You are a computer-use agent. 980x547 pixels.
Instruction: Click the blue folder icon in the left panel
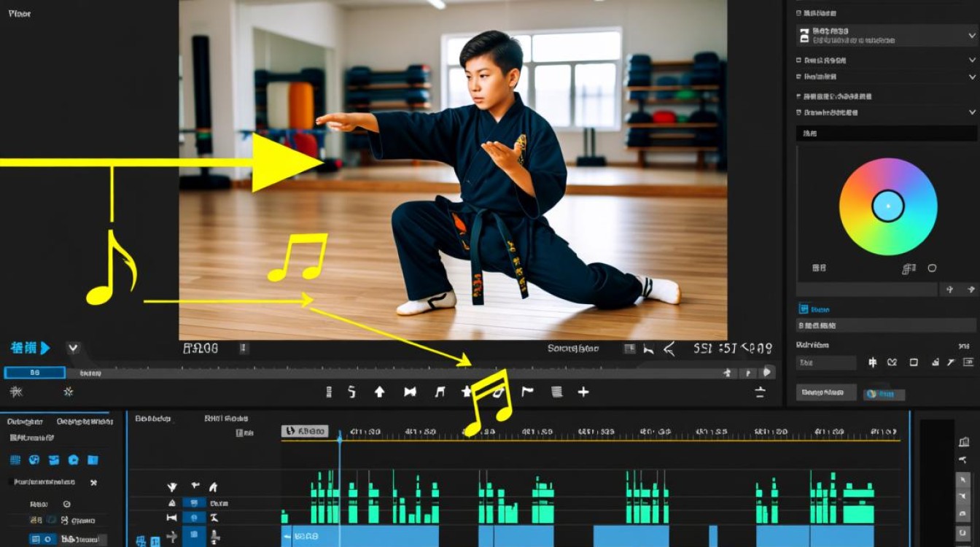(x=93, y=460)
